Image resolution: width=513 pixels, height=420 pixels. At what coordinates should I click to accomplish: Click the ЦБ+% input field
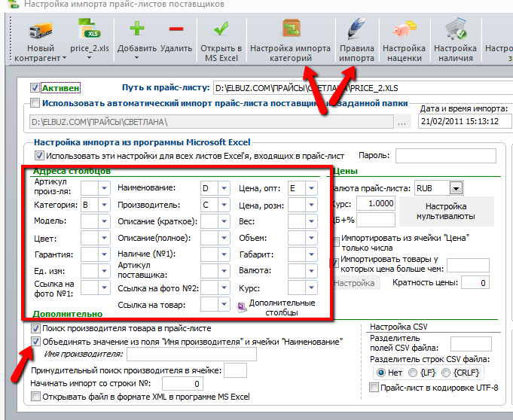(x=376, y=220)
